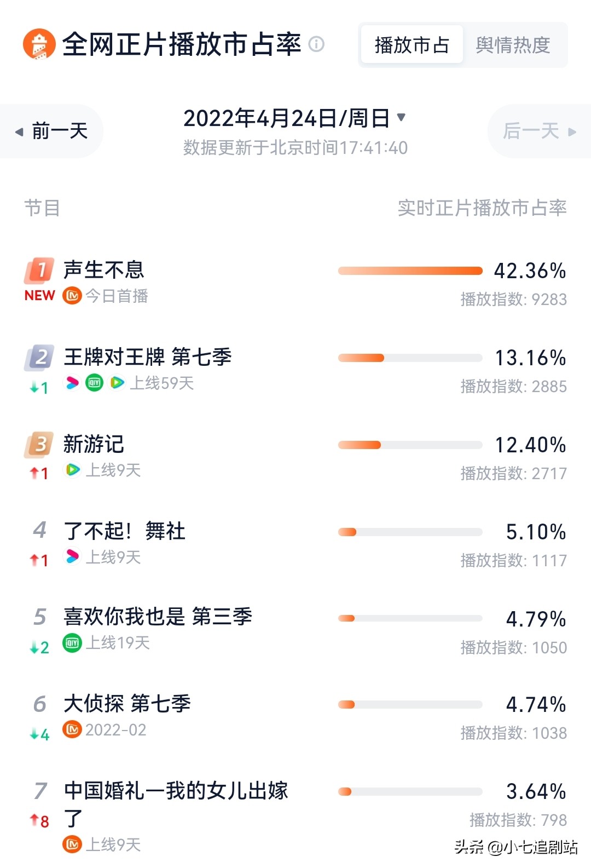591x868 pixels.
Task: Tap iQIYI icon under 王牌对王牌 第七季
Action: [x=95, y=383]
